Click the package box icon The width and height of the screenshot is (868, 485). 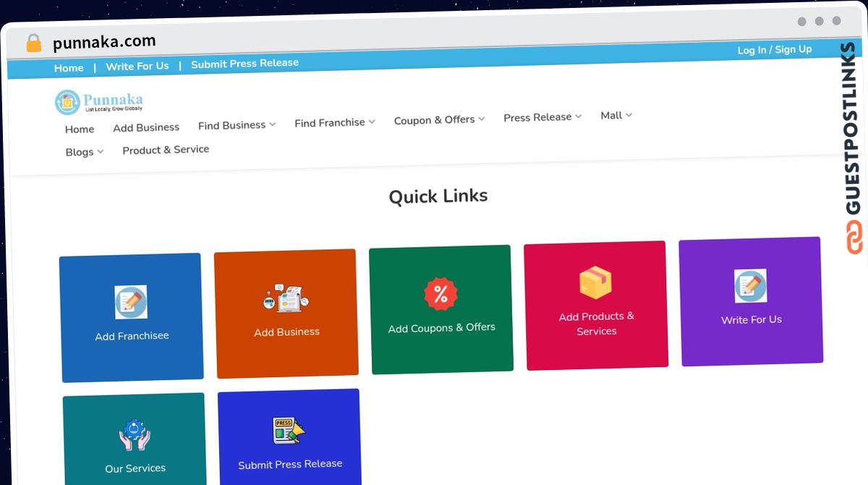(x=595, y=282)
